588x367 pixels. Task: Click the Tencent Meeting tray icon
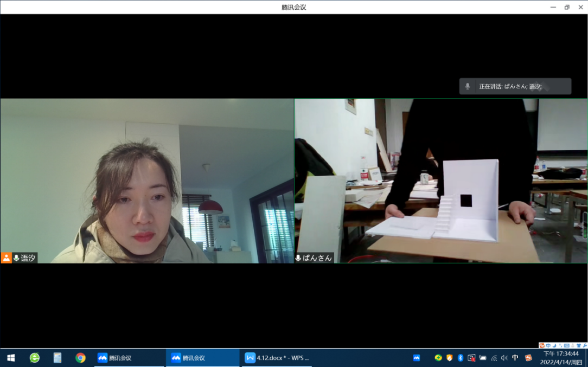[417, 358]
